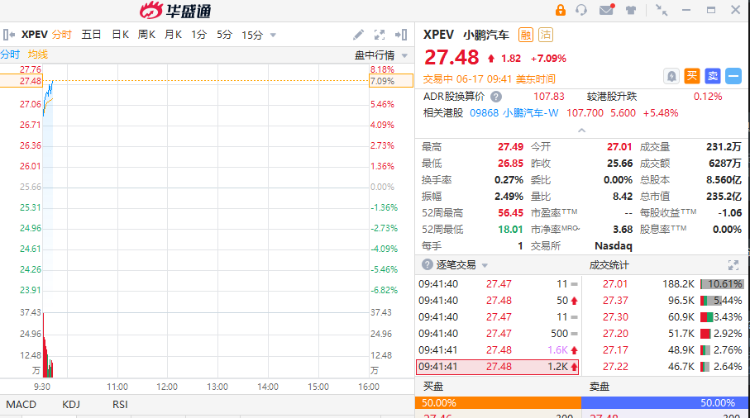Collapse the related HK stock section chevron
Viewport: 750px width, 418px height.
(x=582, y=130)
